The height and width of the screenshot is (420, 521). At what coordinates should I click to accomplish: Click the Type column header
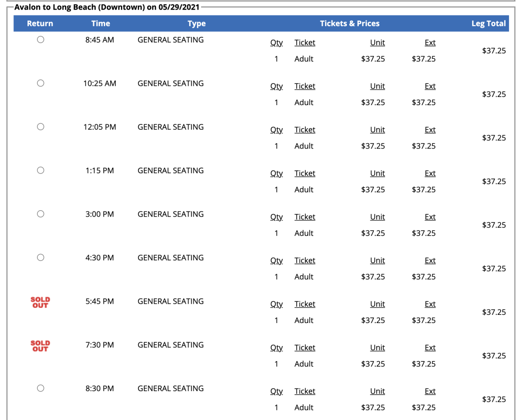197,24
